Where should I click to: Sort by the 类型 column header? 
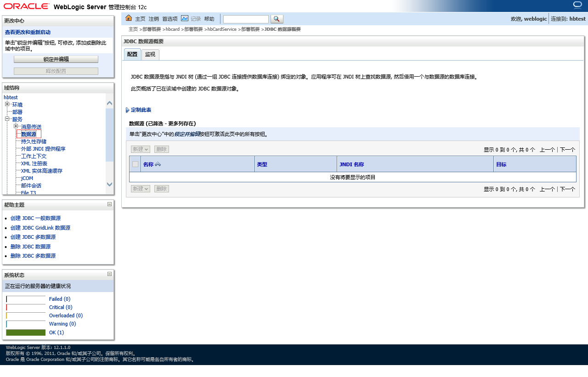tap(262, 164)
